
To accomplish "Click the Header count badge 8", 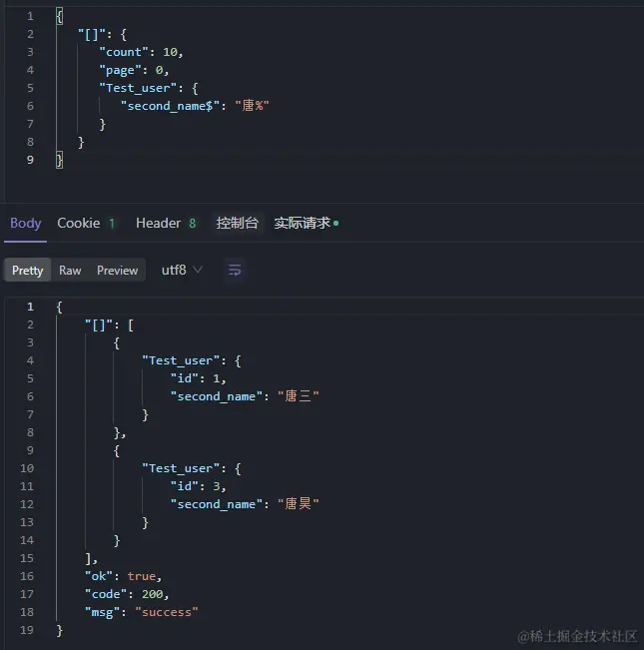I will pos(193,224).
